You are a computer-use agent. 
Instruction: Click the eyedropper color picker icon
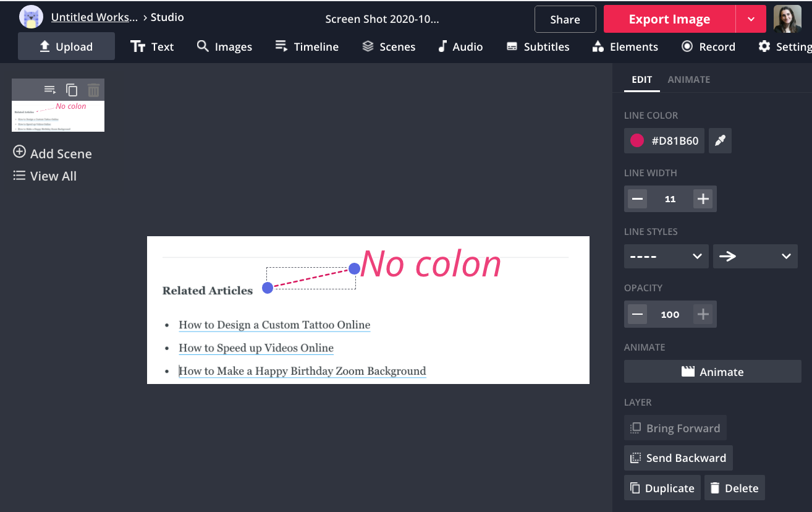click(720, 141)
